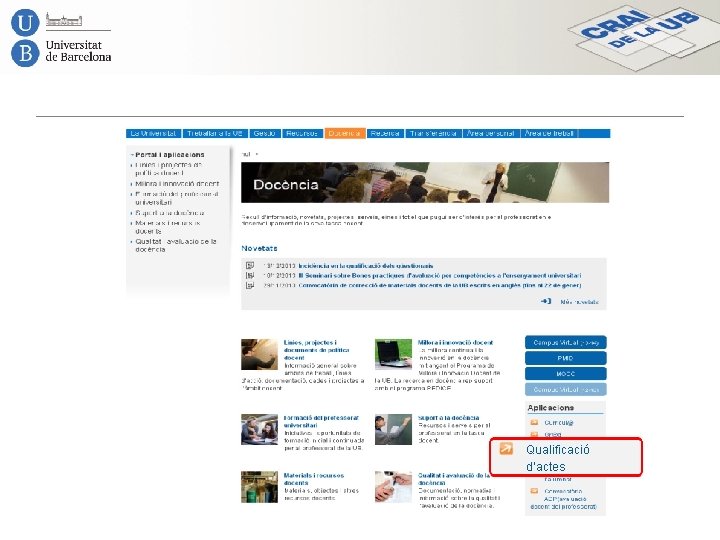
Task: Open the Treballar a la UB tab
Action: click(215, 133)
